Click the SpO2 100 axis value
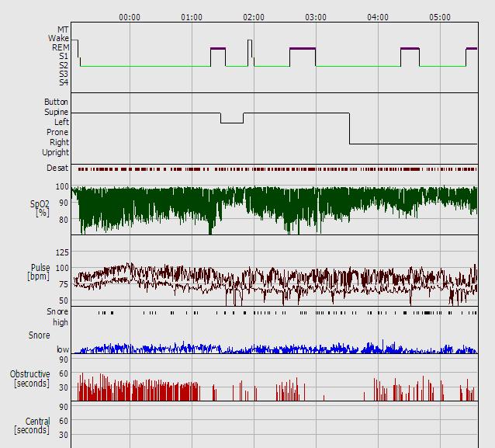This screenshot has height=448, width=495. 62,186
